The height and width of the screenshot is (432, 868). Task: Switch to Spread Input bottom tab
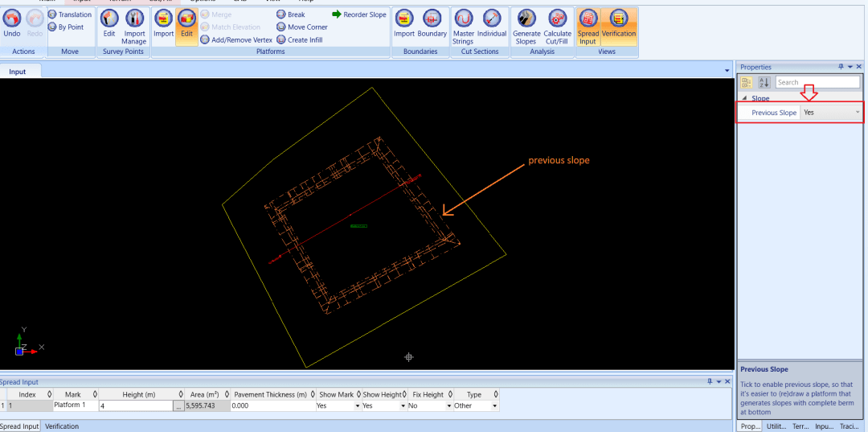(20, 426)
